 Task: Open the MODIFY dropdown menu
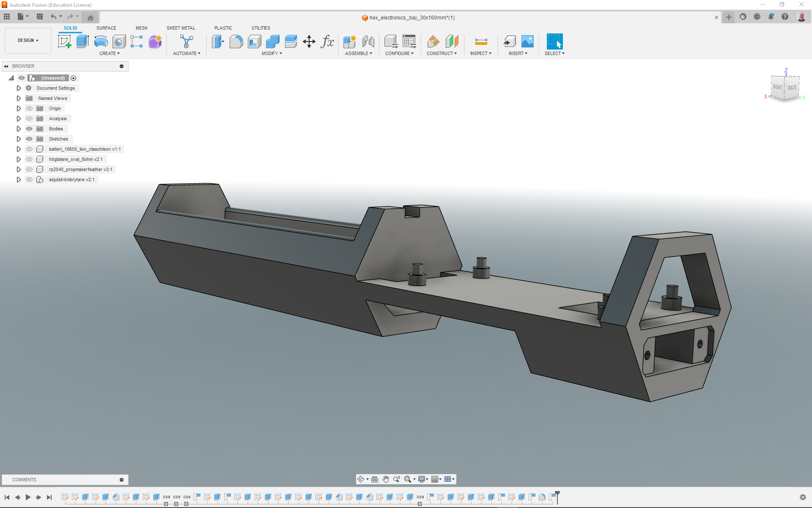click(x=272, y=53)
